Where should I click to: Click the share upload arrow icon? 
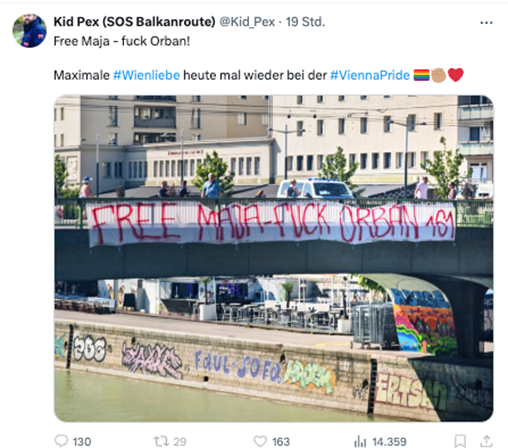pyautogui.click(x=486, y=441)
